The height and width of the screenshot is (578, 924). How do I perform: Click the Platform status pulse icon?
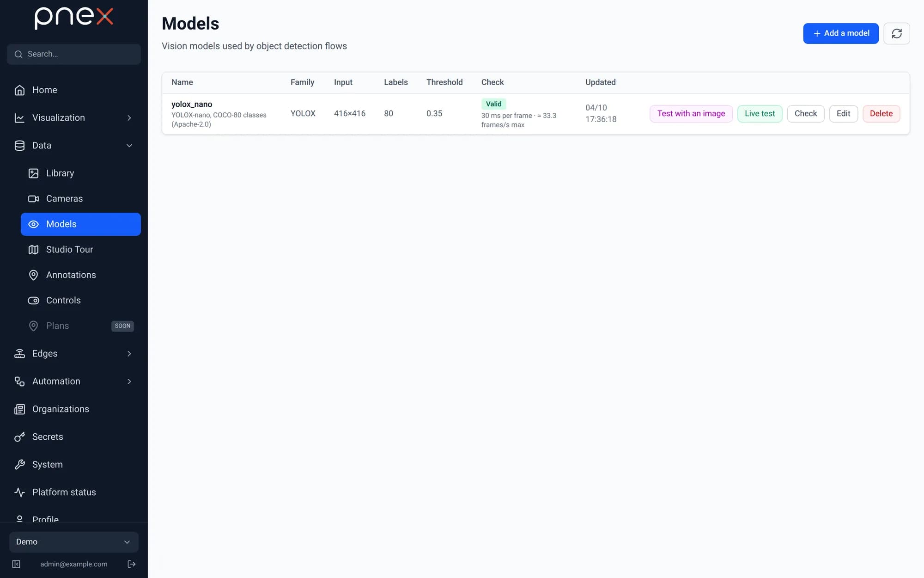click(x=19, y=492)
